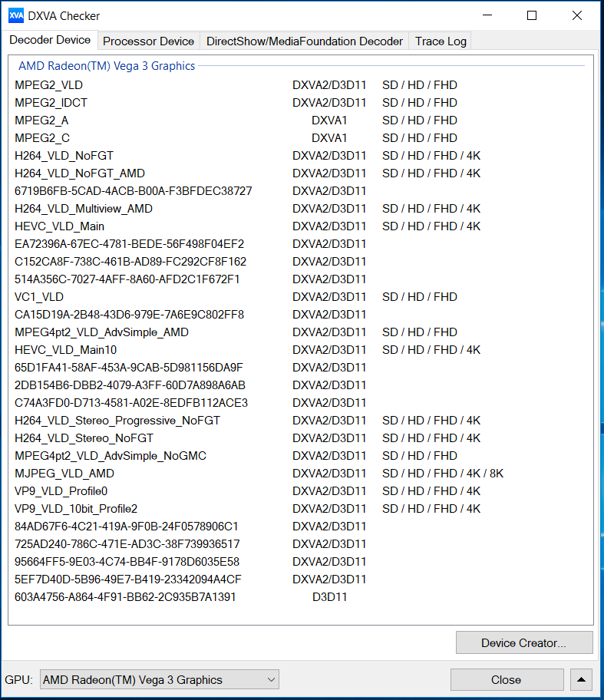Select the MPEG2_IDCT decoder row

coord(299,103)
